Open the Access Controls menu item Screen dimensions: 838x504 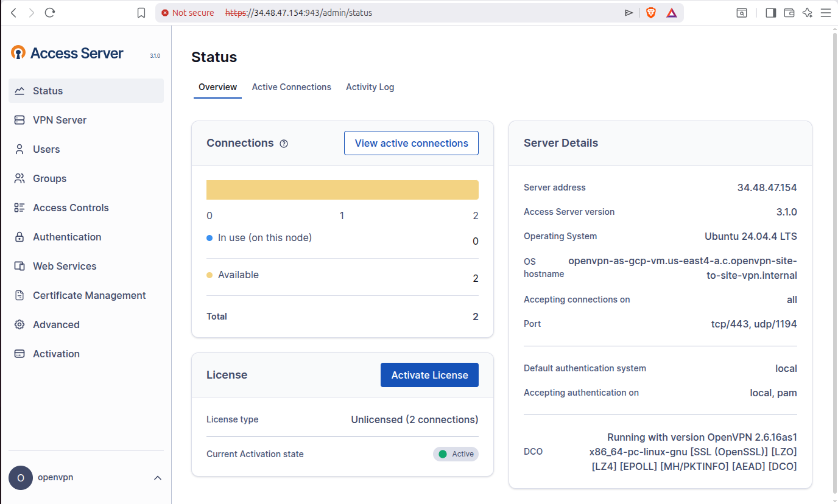(86, 208)
